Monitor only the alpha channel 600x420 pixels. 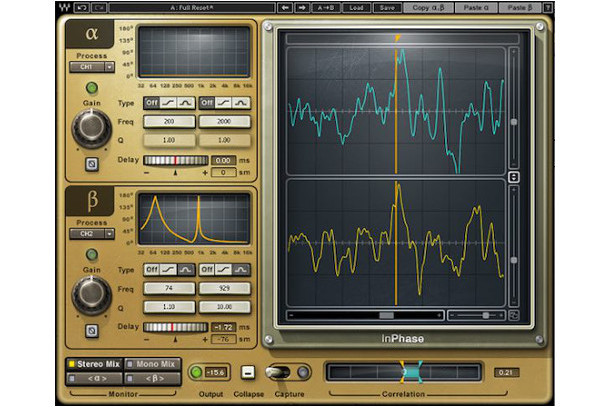pos(94,379)
